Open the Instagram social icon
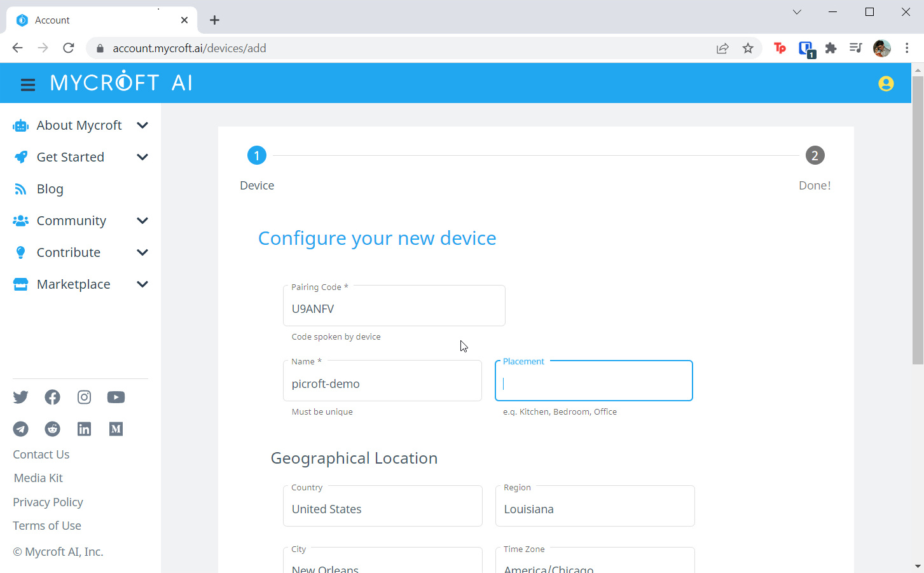 tap(84, 397)
